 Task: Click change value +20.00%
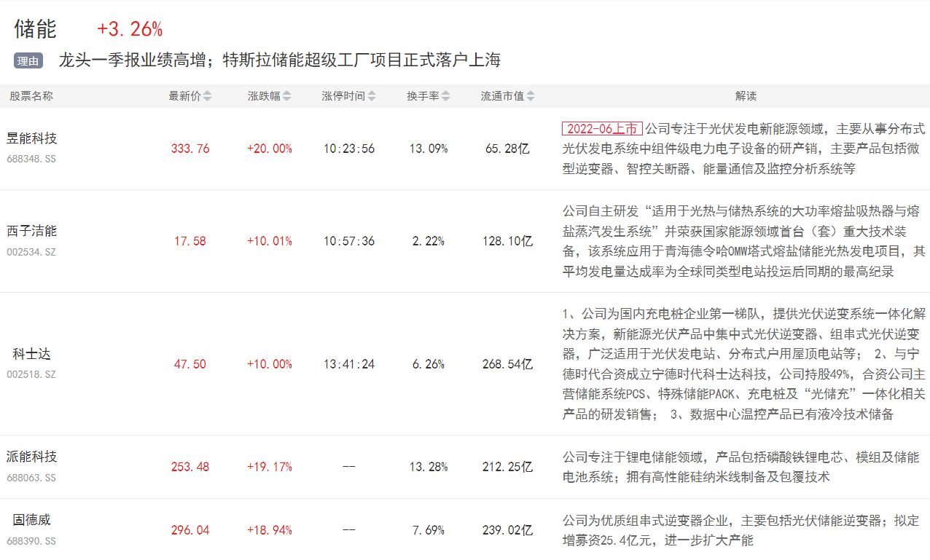(x=270, y=149)
